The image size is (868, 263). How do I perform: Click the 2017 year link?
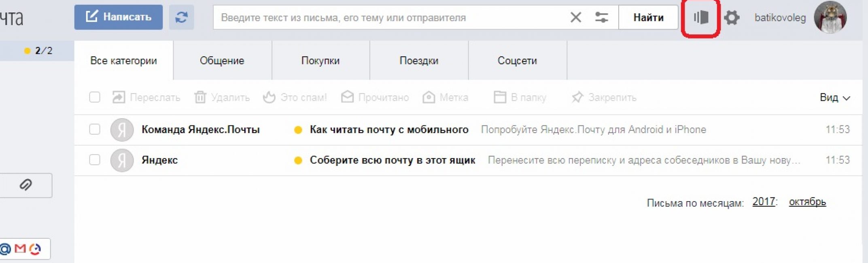click(x=764, y=201)
